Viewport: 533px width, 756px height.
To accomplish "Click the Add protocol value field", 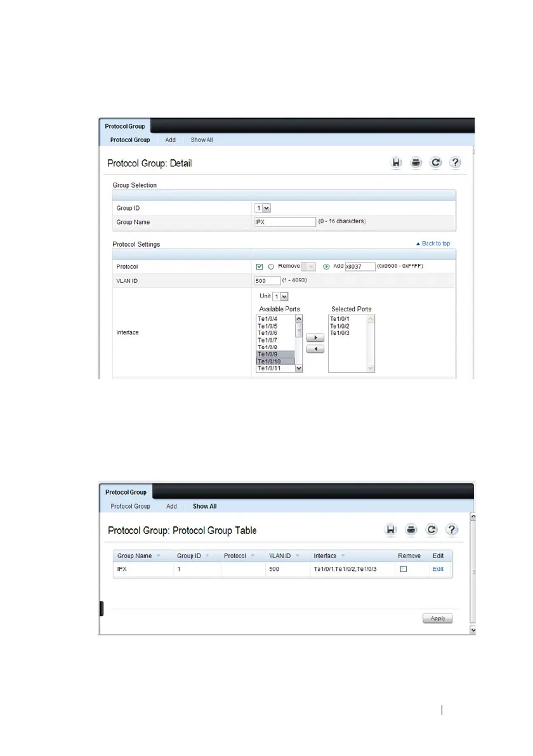I will (x=360, y=266).
